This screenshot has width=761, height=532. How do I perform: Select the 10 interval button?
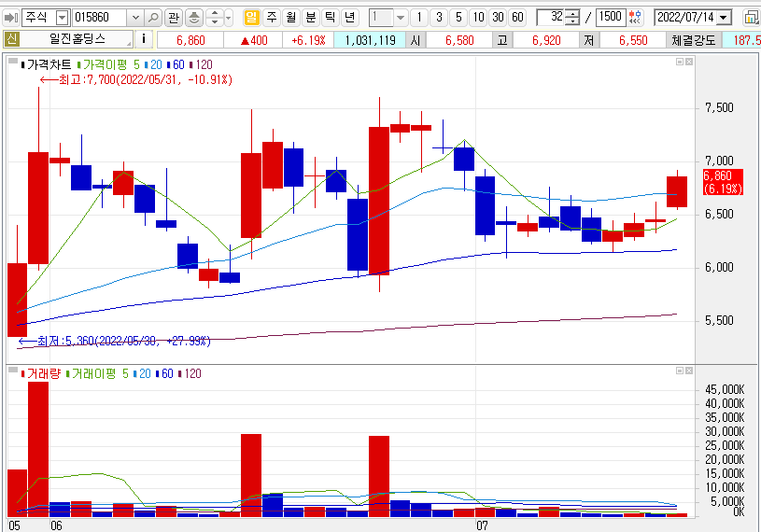478,18
